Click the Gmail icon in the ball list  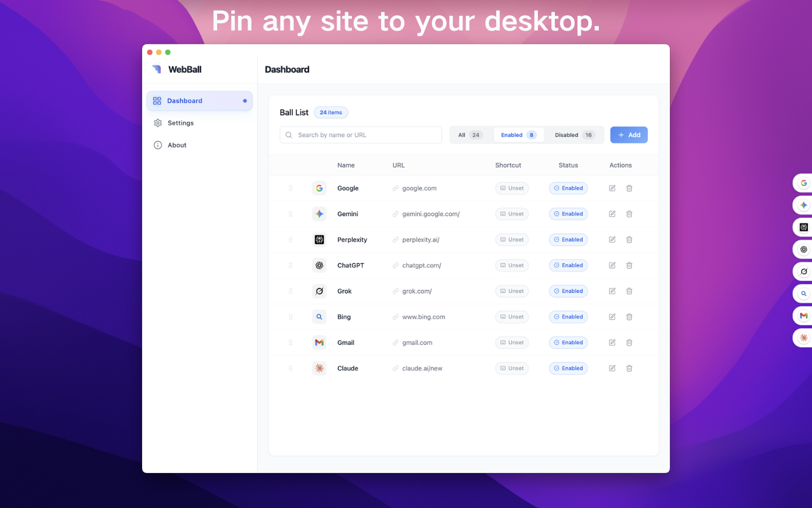(x=319, y=343)
